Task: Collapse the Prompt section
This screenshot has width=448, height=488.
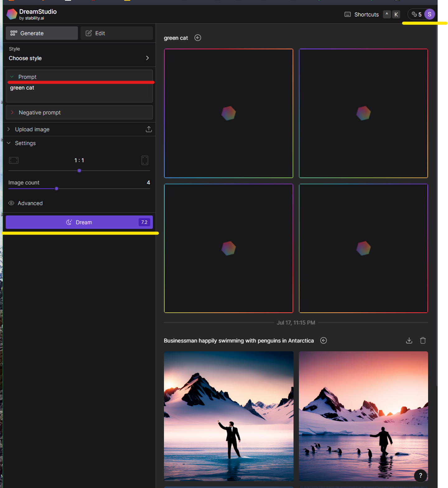Action: point(12,77)
